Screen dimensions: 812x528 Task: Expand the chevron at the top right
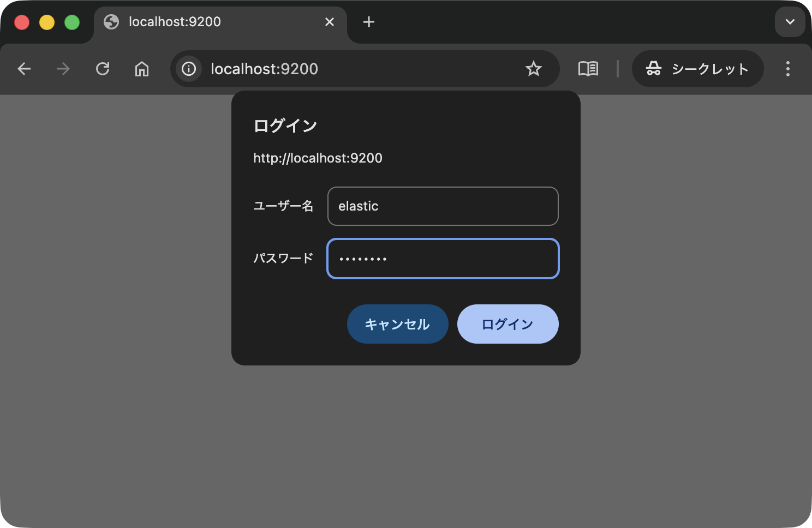790,22
